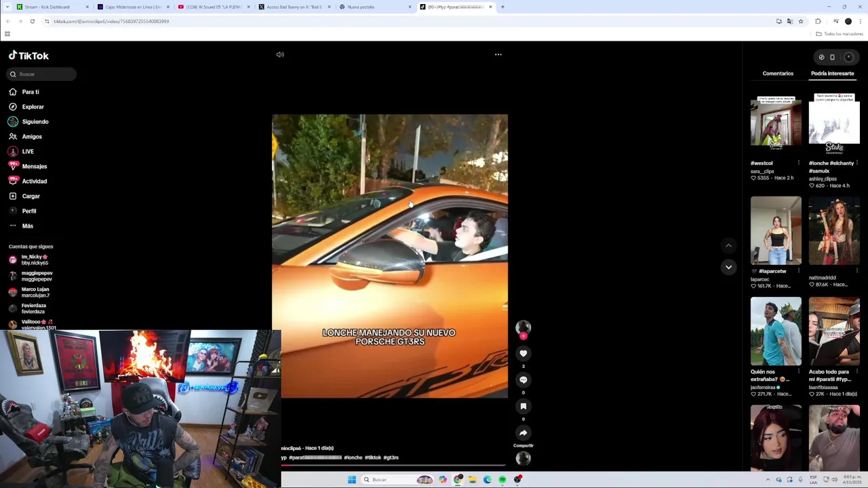Screen dimensions: 868x488
Task: Open the #laparcetw video thumbnail
Action: tap(776, 230)
